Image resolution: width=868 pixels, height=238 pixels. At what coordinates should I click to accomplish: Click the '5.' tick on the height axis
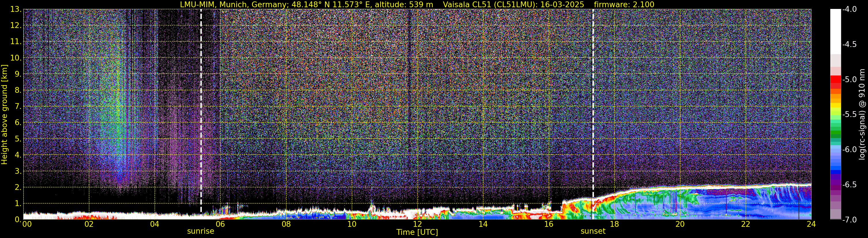[18, 139]
